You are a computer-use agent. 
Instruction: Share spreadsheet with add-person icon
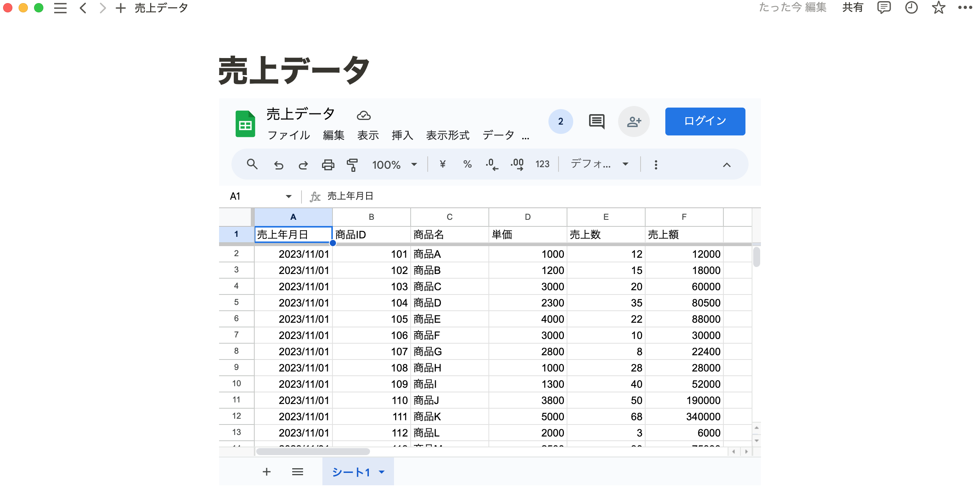634,122
